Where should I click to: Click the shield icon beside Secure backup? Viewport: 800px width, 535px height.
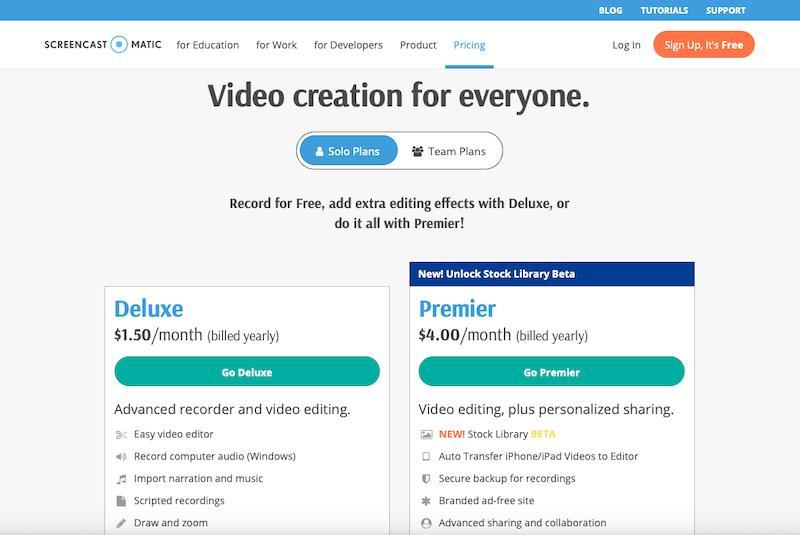[x=426, y=479]
